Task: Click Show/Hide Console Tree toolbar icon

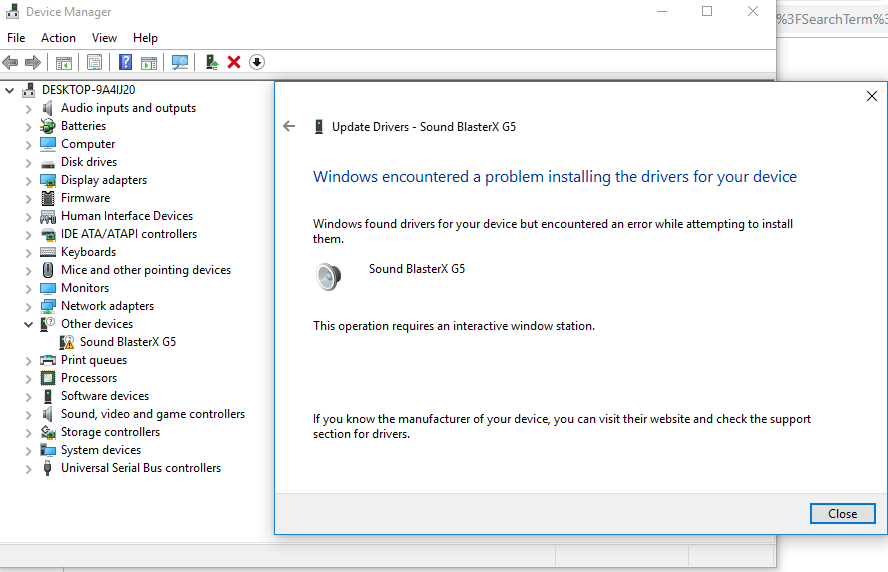Action: click(x=63, y=62)
